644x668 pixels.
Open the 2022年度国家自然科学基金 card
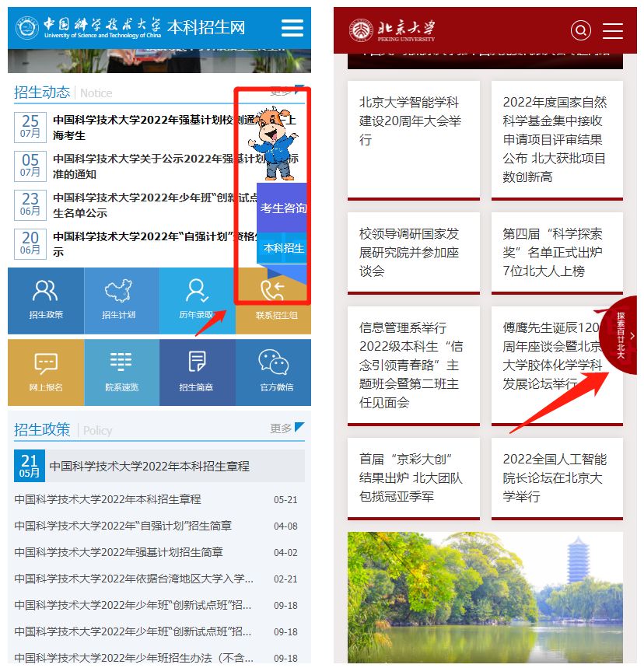pos(557,140)
